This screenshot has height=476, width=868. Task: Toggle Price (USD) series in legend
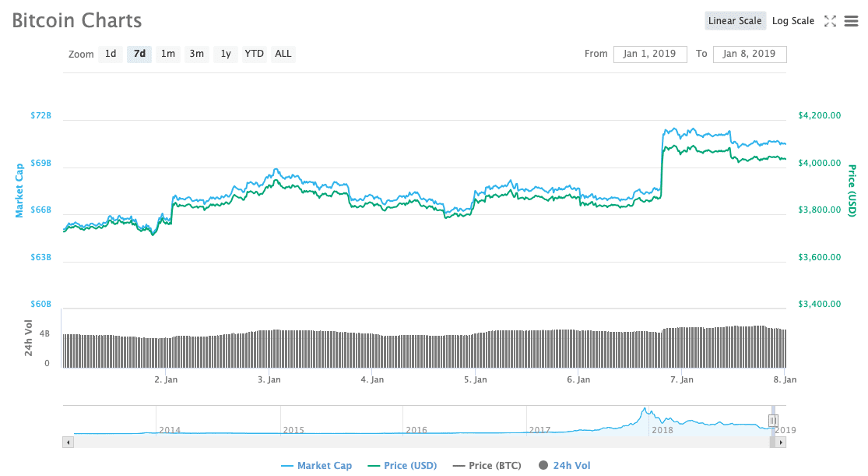[x=402, y=465]
